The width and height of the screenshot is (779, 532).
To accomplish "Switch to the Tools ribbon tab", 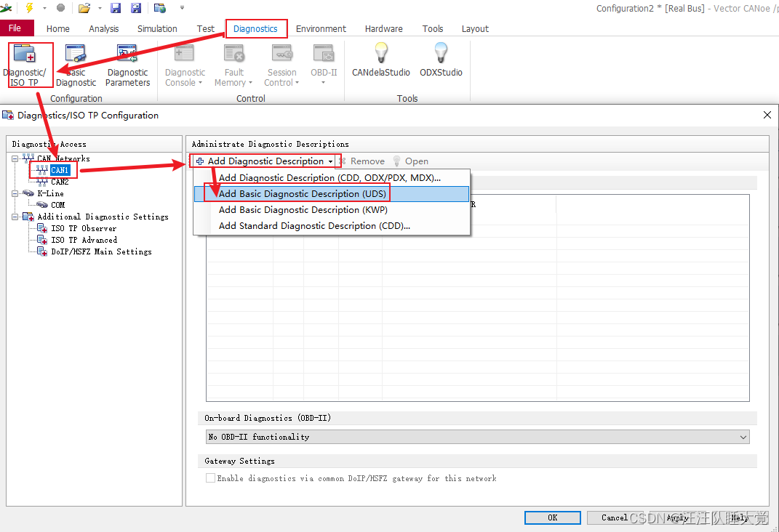I will [433, 29].
